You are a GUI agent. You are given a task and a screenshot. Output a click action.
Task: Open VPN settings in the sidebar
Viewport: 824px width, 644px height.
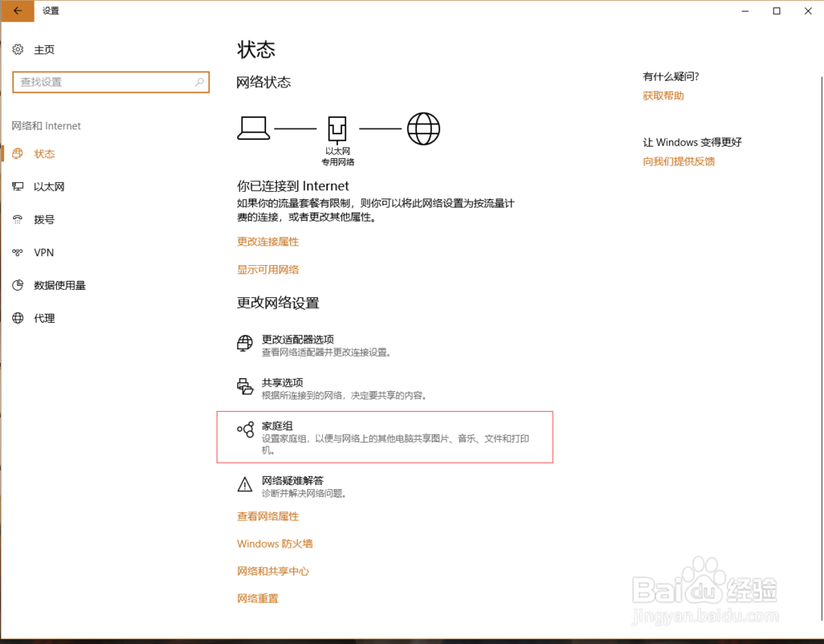[x=44, y=252]
